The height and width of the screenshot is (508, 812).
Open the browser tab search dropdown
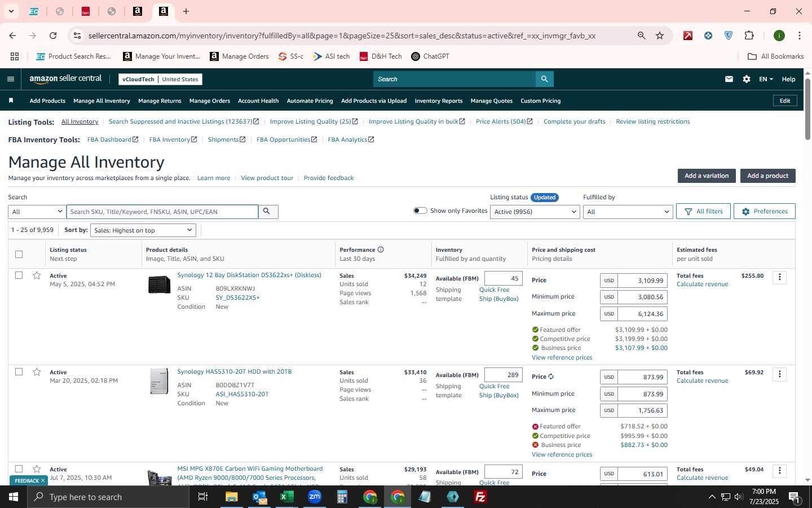tap(11, 11)
